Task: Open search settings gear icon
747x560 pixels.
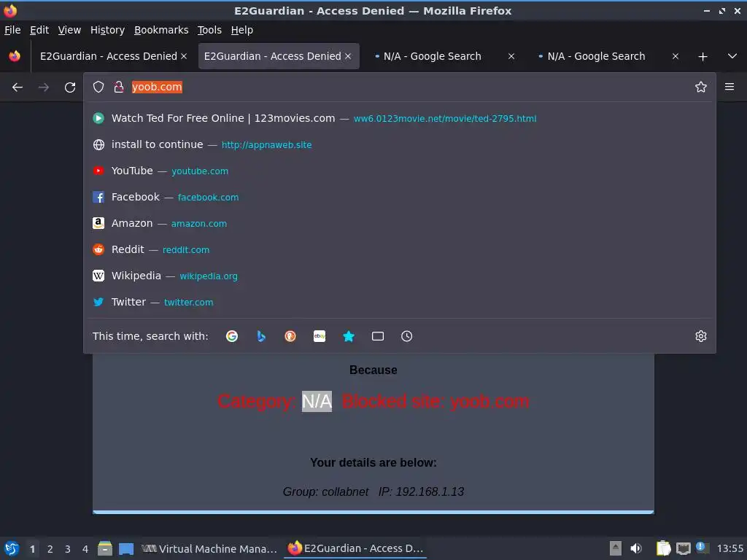Action: [x=701, y=336]
